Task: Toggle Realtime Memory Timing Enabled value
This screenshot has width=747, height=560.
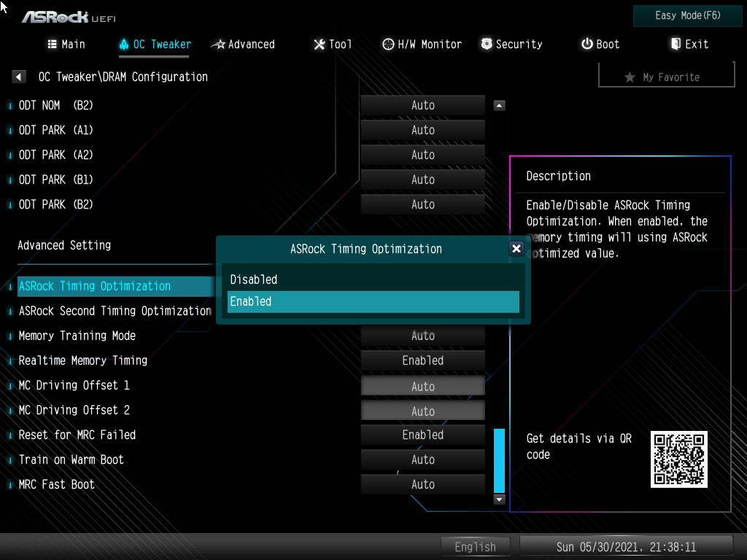Action: 423,360
